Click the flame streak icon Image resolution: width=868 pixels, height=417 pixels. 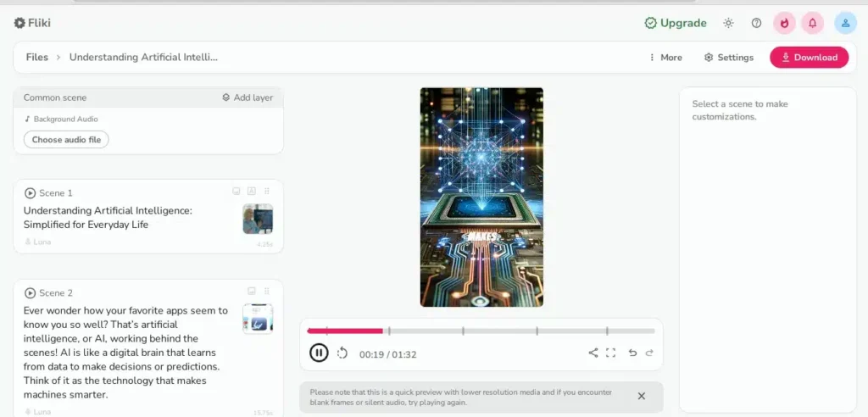tap(784, 23)
